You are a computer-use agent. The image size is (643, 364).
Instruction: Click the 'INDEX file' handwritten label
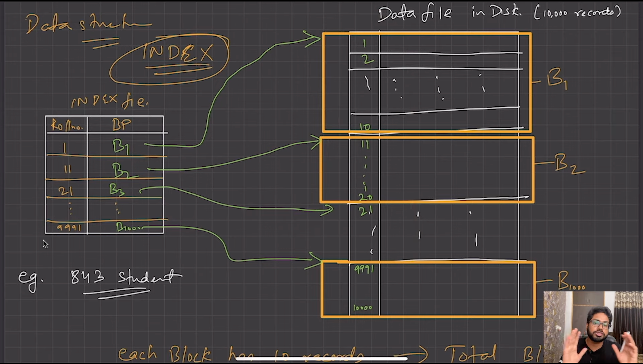[110, 101]
